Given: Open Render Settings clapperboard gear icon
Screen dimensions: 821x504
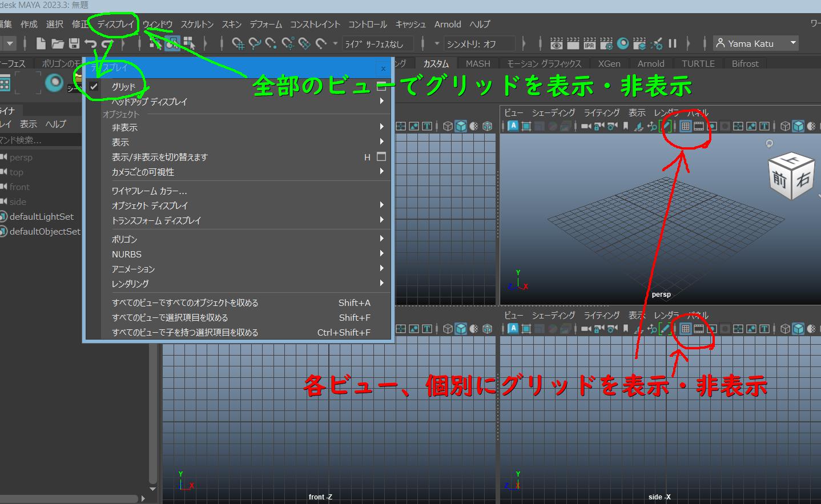Looking at the screenshot, I should click(x=606, y=43).
